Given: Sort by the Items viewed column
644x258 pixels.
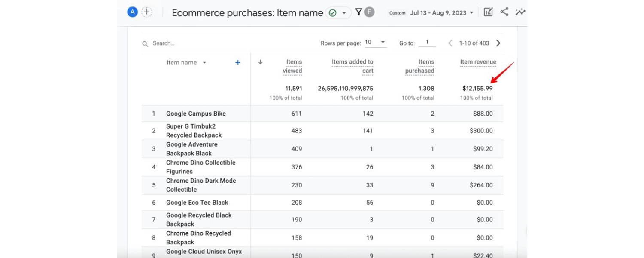Looking at the screenshot, I should pyautogui.click(x=293, y=66).
